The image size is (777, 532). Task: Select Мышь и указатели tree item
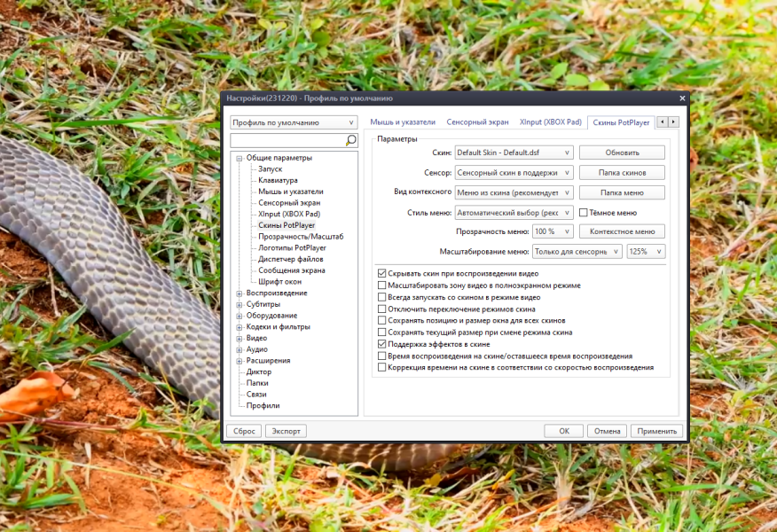tap(290, 192)
